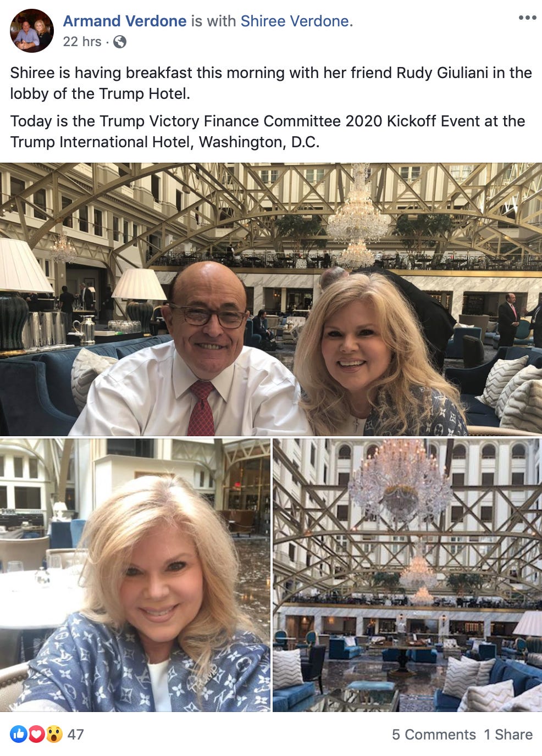Open the 22 hrs post timestamp
Image resolution: width=542 pixels, height=756 pixels.
(x=82, y=42)
